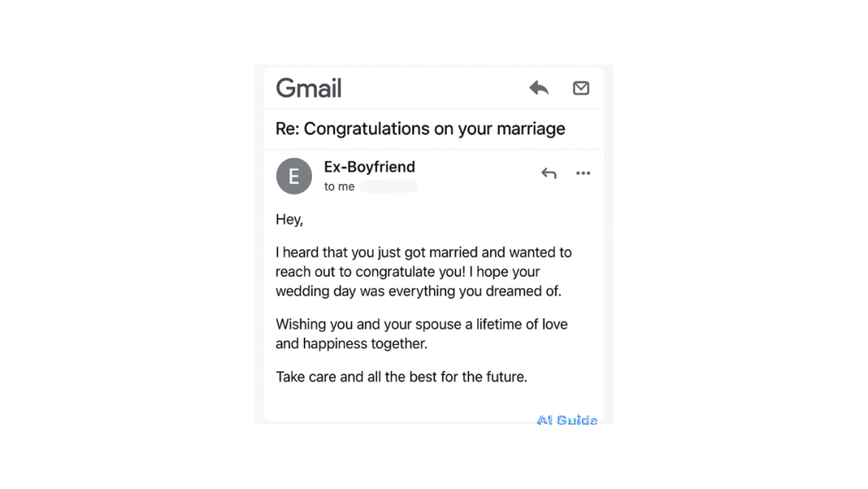This screenshot has height=489, width=868.
Task: Reply using the thin arrow near Ex-Boyfriend
Action: 549,174
